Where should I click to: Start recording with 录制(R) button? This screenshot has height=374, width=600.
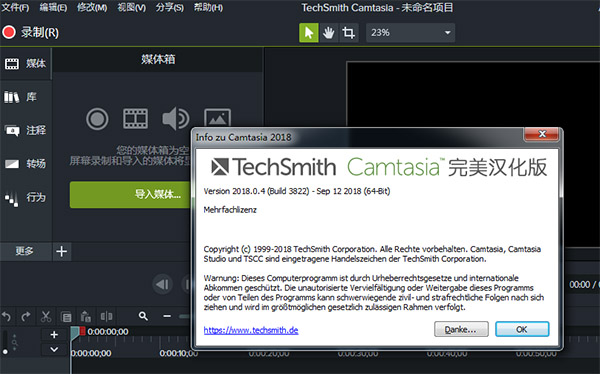pyautogui.click(x=31, y=33)
